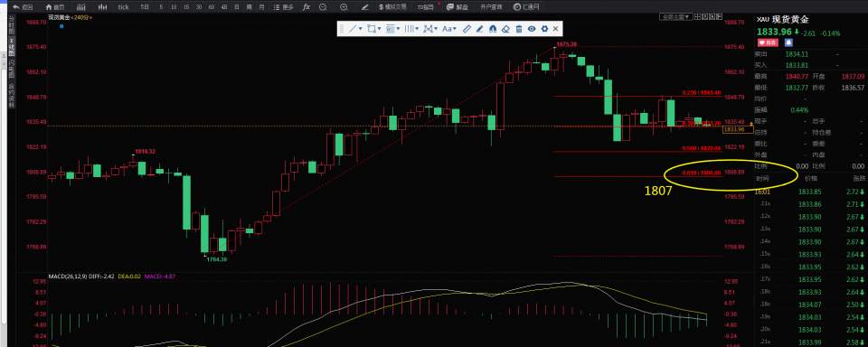Toggle drawings visibility eye icon
This screenshot has width=868, height=347.
click(x=532, y=29)
